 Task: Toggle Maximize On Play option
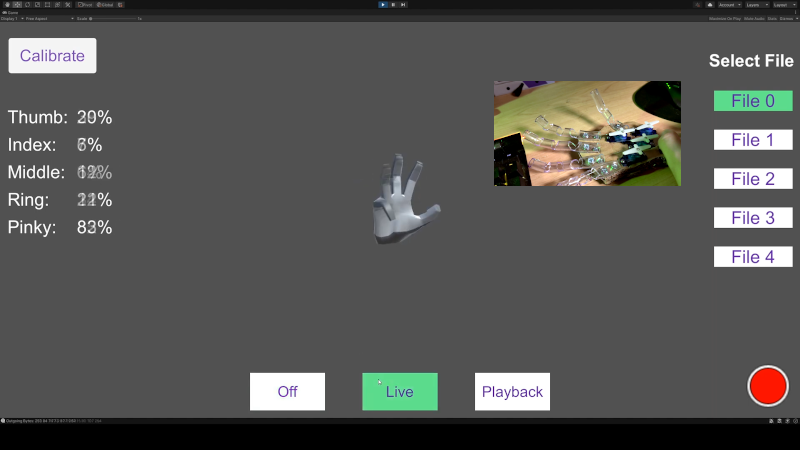click(x=725, y=18)
